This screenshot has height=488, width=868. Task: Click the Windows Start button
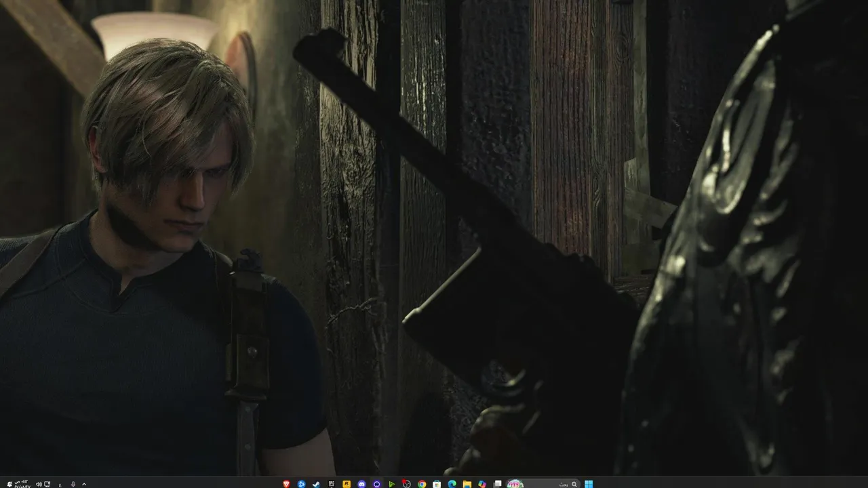click(589, 484)
